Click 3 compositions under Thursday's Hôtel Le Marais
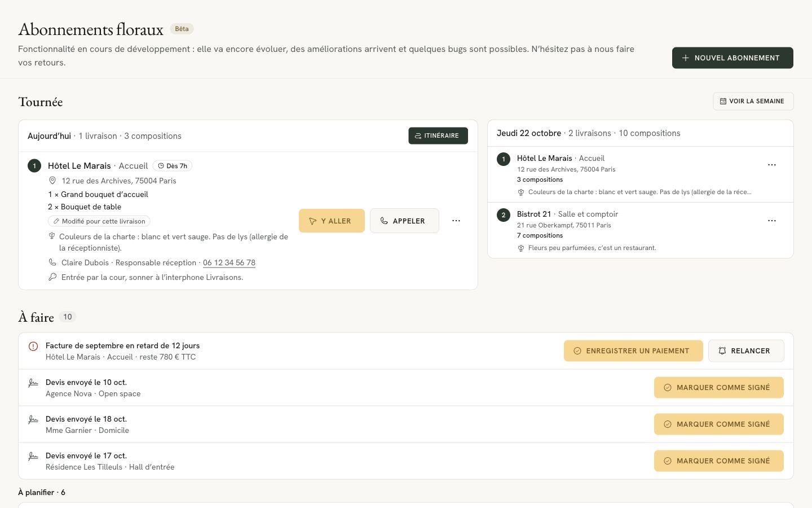Viewport: 812px width, 508px height. tap(540, 179)
